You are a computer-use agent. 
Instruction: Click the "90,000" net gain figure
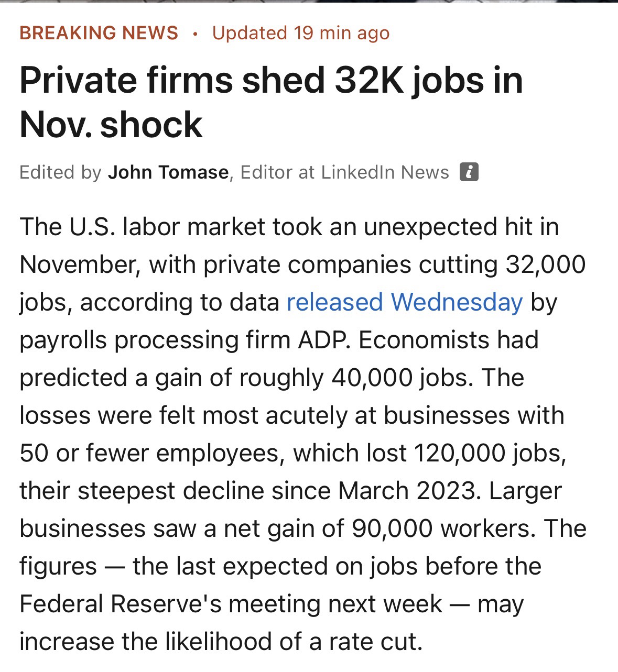pyautogui.click(x=392, y=528)
